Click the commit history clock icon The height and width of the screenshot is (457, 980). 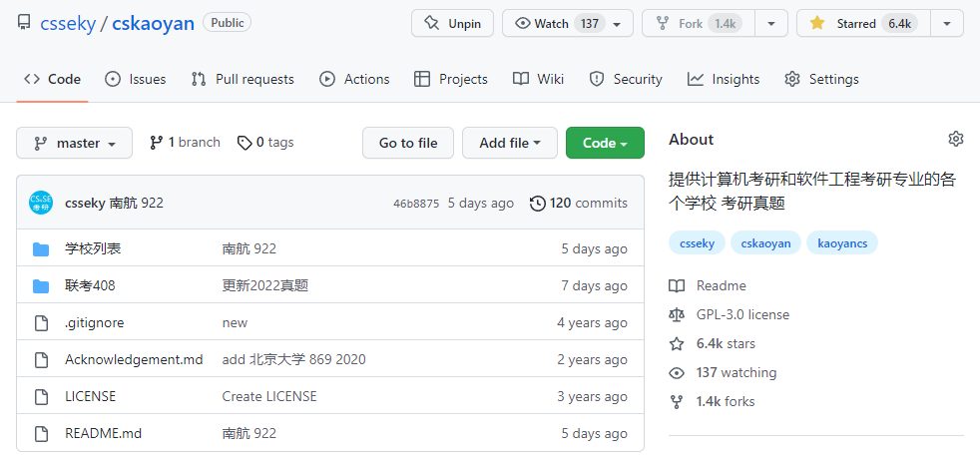[537, 204]
